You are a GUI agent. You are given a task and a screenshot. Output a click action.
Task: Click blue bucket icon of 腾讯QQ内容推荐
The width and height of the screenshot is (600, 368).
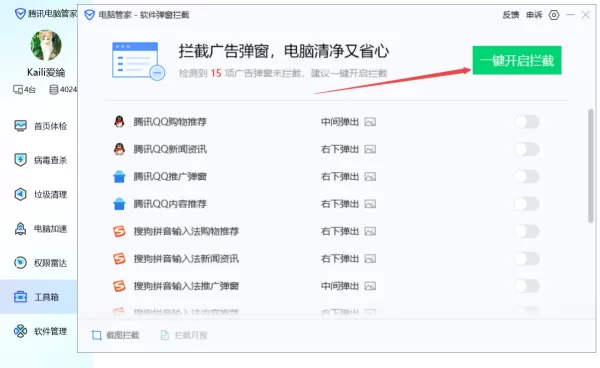click(119, 204)
